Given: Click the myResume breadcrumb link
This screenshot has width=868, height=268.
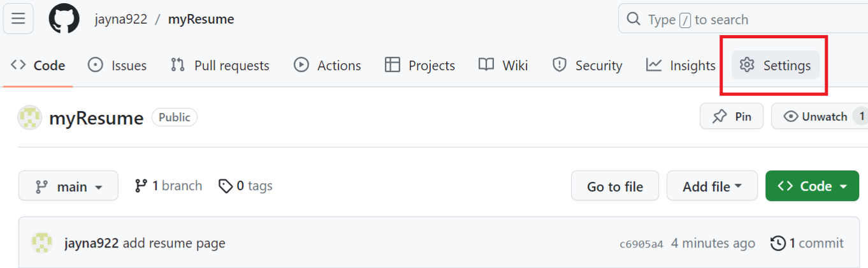Looking at the screenshot, I should (201, 19).
